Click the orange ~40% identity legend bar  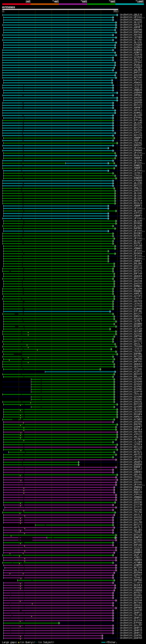(x=45, y=4)
